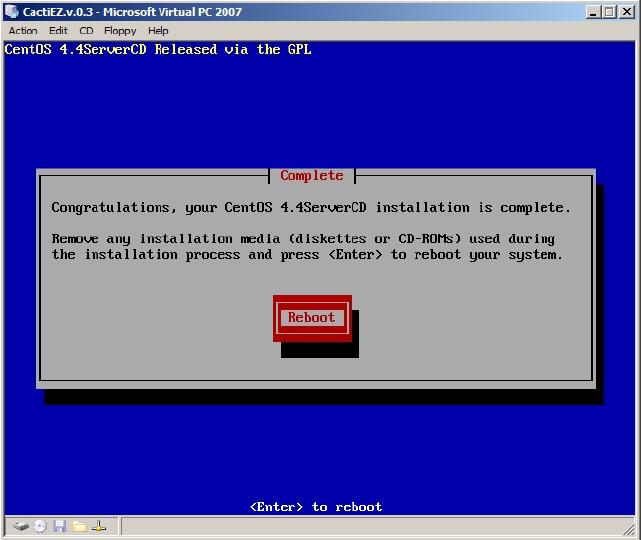This screenshot has height=540, width=641.
Task: Click the 'Remove any installation media' instruction line
Action: tap(303, 239)
